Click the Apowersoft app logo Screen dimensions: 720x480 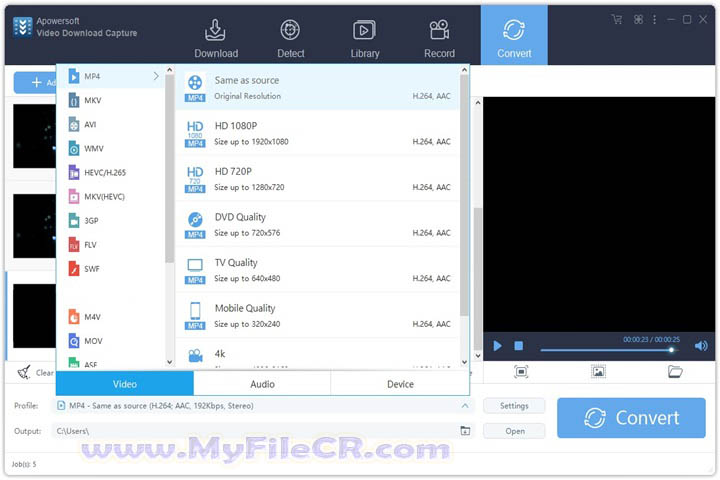click(22, 27)
